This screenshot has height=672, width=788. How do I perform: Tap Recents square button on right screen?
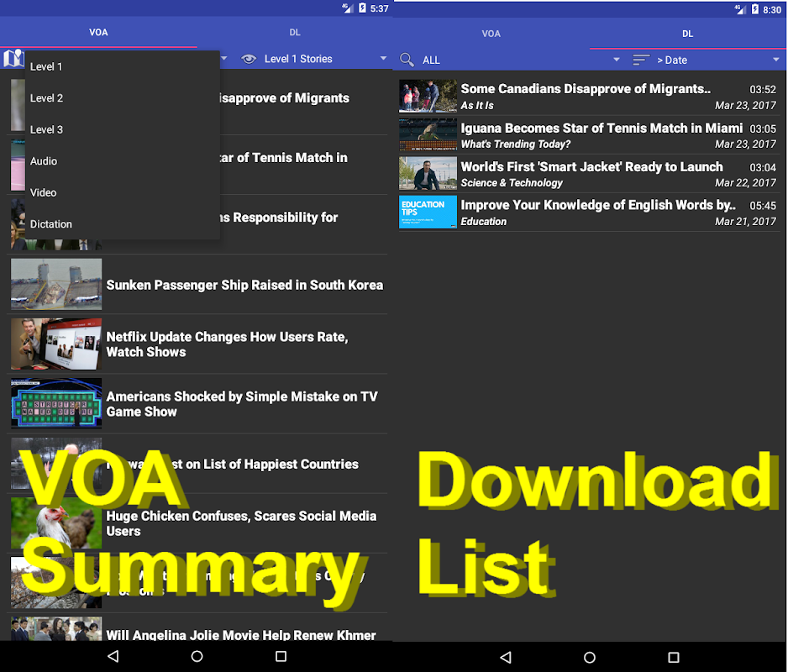point(674,657)
